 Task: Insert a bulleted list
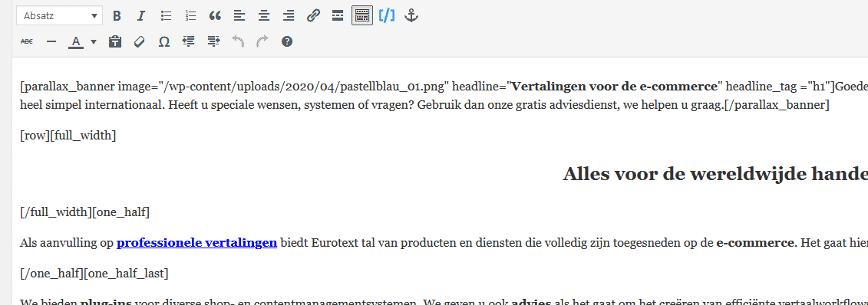coord(166,16)
